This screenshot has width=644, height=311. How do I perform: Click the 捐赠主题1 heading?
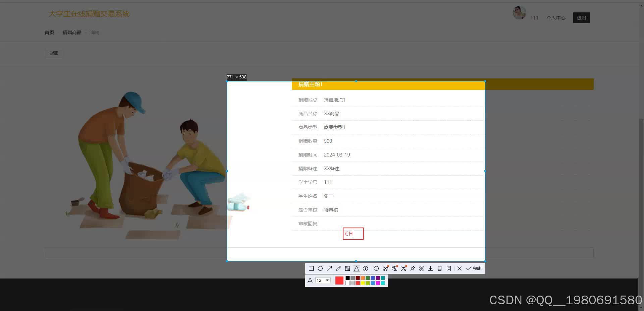[311, 84]
